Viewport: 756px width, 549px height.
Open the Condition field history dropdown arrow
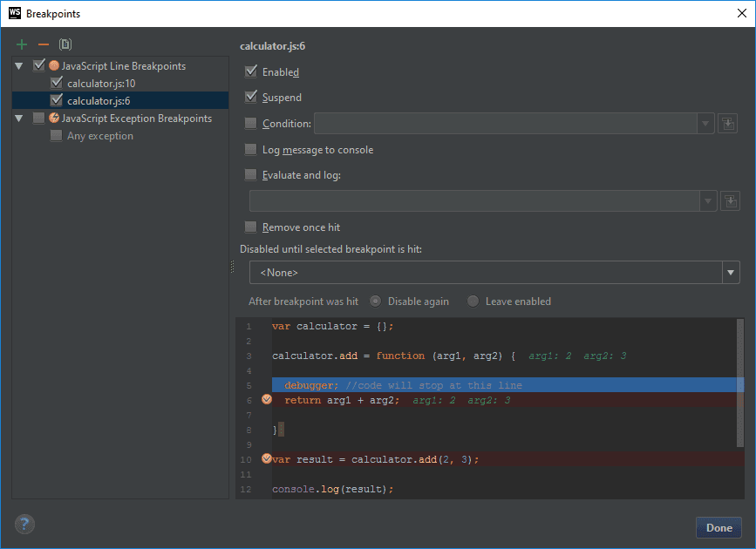click(x=705, y=124)
